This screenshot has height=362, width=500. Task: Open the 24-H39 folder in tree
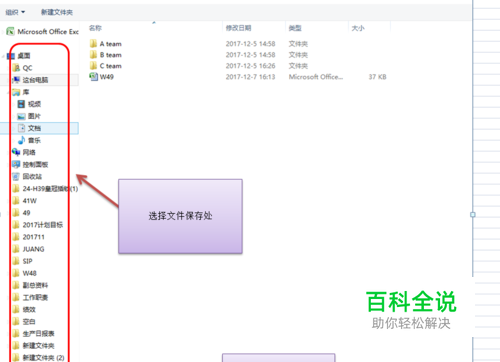tap(45, 189)
